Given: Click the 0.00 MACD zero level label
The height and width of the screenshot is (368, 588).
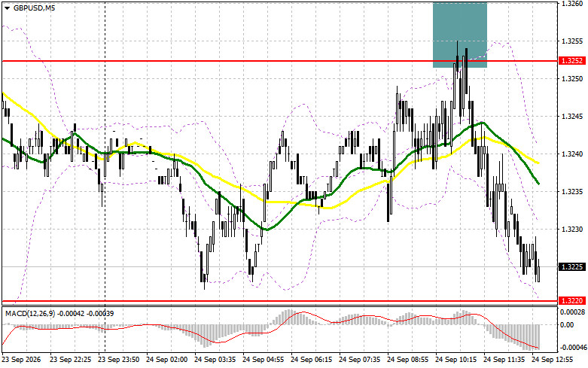Looking at the screenshot, I should pyautogui.click(x=567, y=325).
